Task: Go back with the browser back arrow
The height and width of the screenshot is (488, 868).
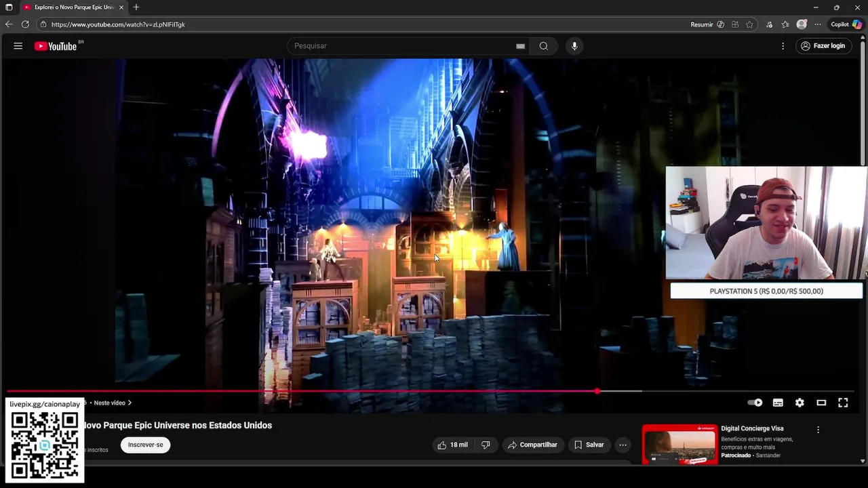Action: click(9, 24)
